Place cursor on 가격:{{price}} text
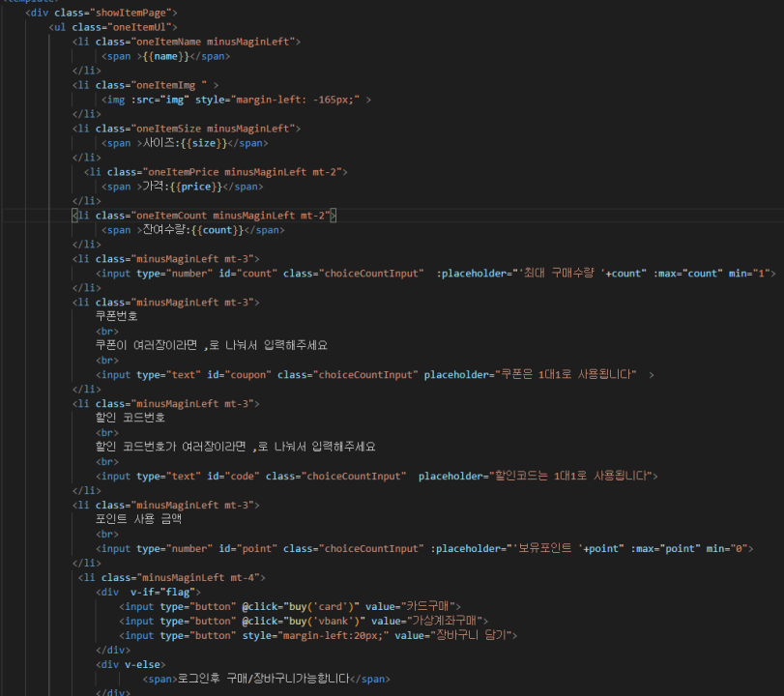 [x=183, y=187]
